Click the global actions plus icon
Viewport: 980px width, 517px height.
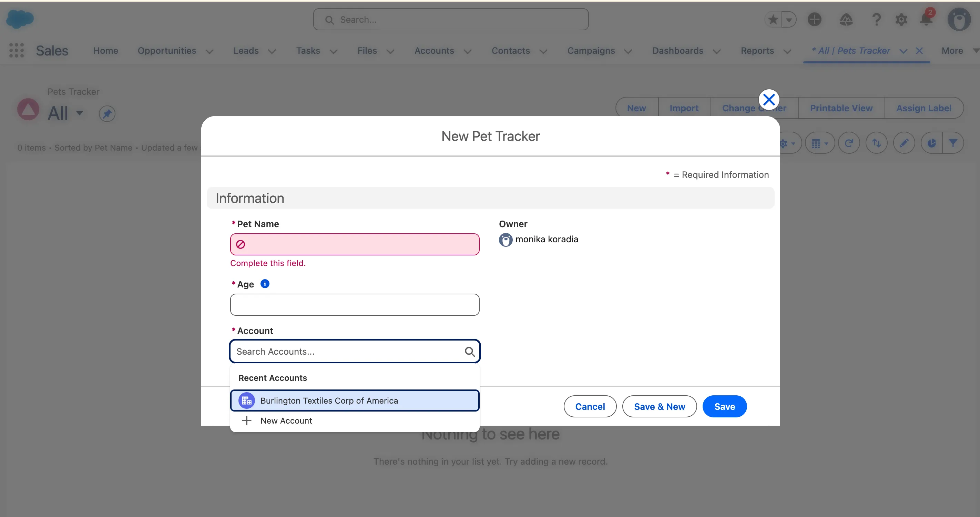pyautogui.click(x=814, y=19)
